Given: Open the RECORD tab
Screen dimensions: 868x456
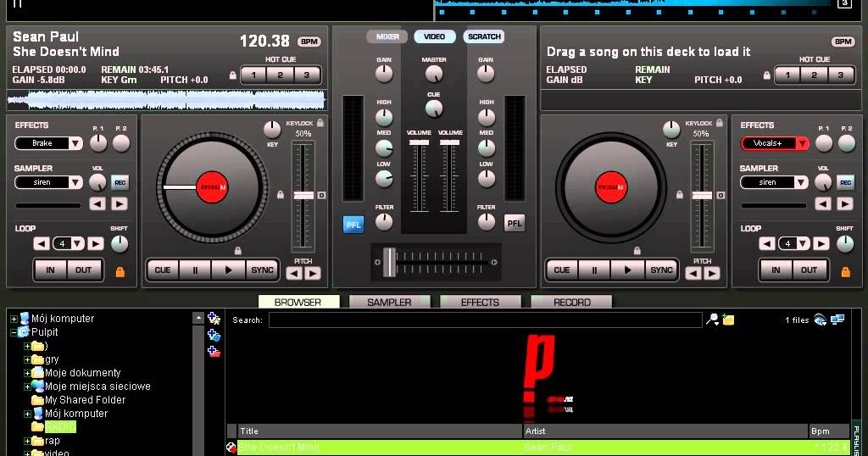Looking at the screenshot, I should click(572, 302).
